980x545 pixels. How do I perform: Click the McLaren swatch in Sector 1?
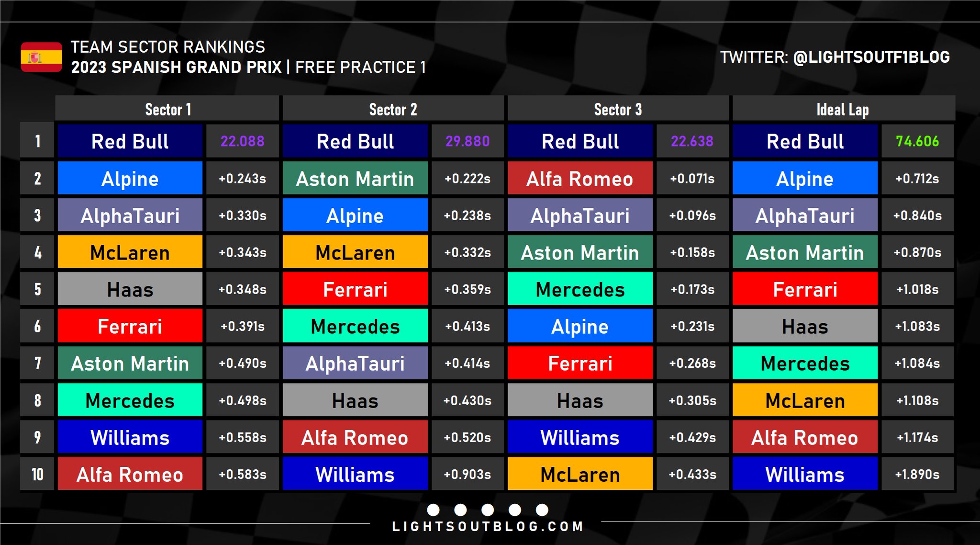[130, 252]
